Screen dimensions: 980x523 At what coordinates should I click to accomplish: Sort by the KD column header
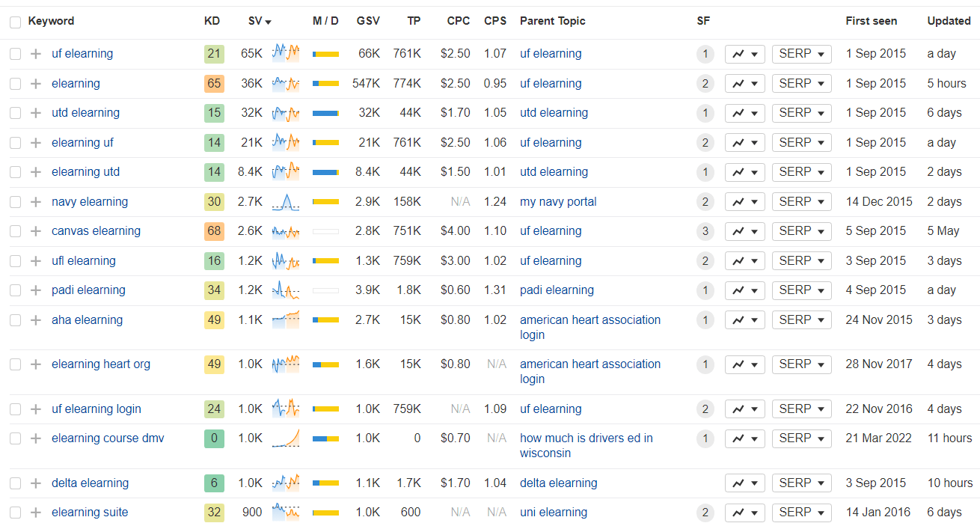coord(211,21)
